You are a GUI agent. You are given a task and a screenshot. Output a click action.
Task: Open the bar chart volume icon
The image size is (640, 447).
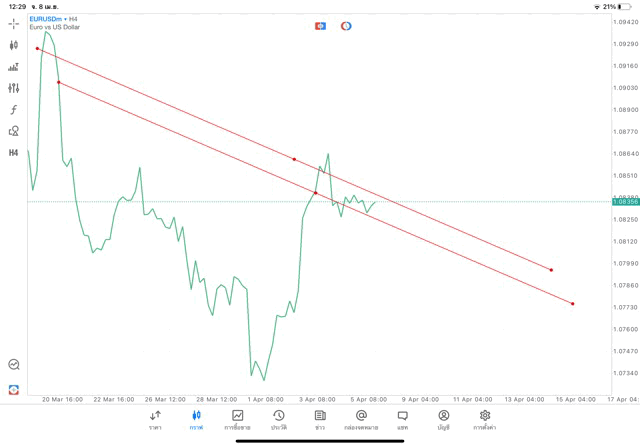[14, 67]
